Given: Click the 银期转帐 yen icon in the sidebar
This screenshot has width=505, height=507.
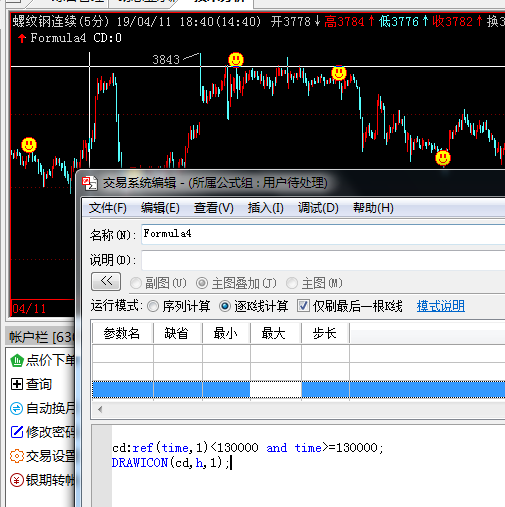Looking at the screenshot, I should (x=17, y=480).
